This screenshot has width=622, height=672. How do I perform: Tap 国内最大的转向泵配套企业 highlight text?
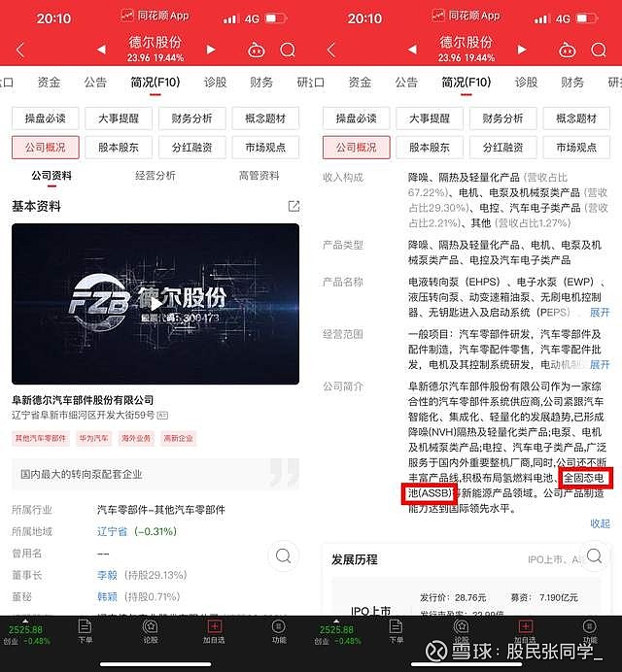click(x=81, y=475)
